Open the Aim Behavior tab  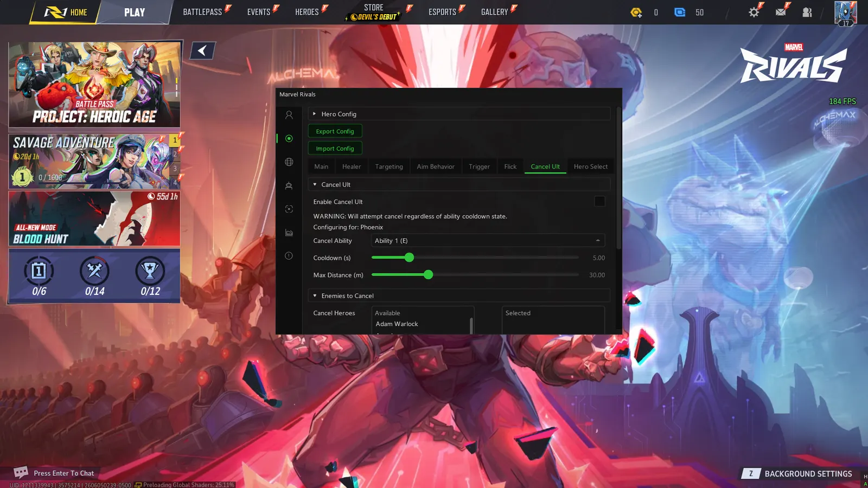click(436, 166)
